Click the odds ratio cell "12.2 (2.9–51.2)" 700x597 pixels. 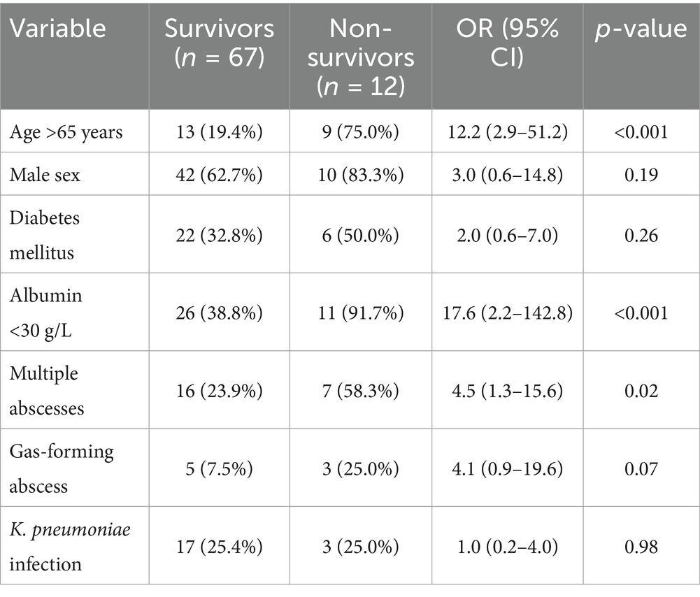coord(507,132)
